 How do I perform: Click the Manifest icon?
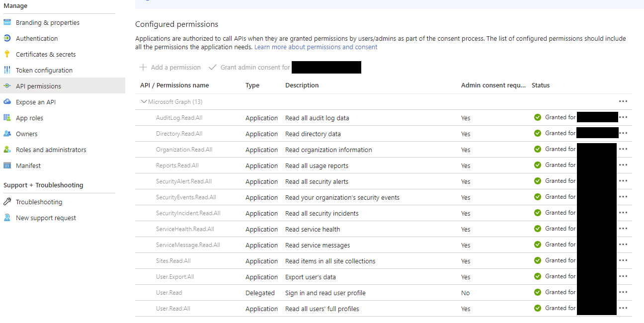click(7, 165)
